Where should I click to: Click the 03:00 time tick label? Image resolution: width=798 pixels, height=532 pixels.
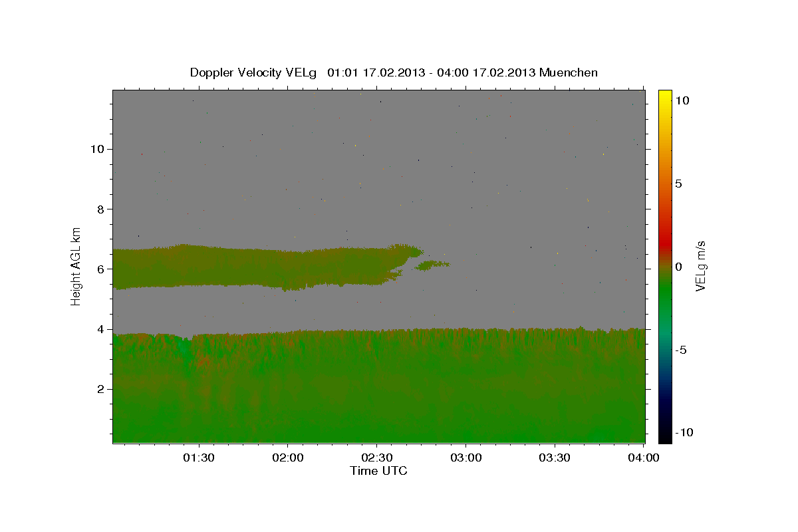tap(465, 458)
